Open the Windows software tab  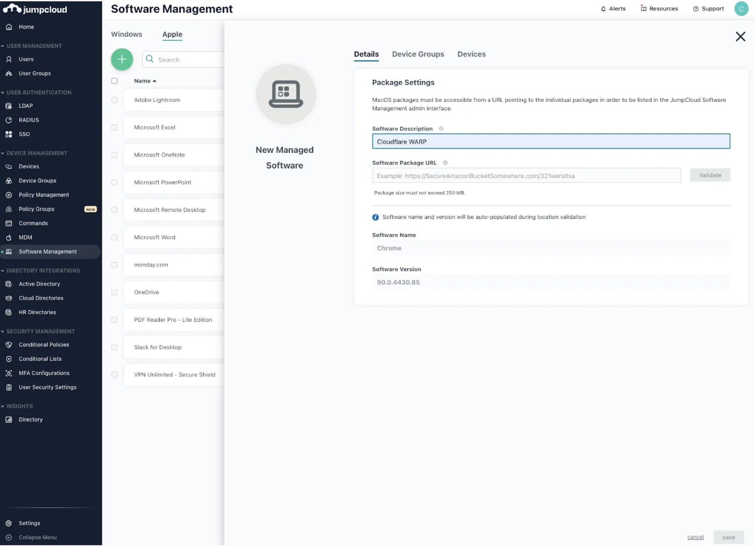click(126, 34)
